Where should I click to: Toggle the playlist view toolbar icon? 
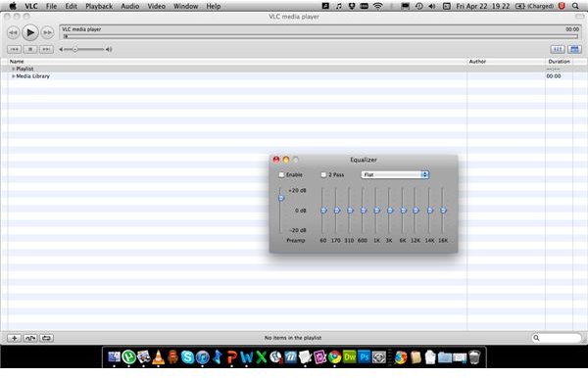coord(574,49)
